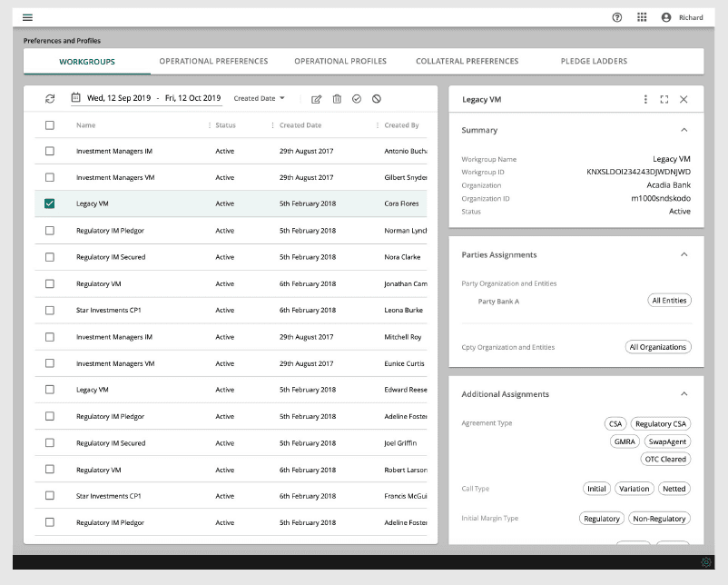Open the apps grid launcher
Screen dimensions: 728x585
pos(642,17)
